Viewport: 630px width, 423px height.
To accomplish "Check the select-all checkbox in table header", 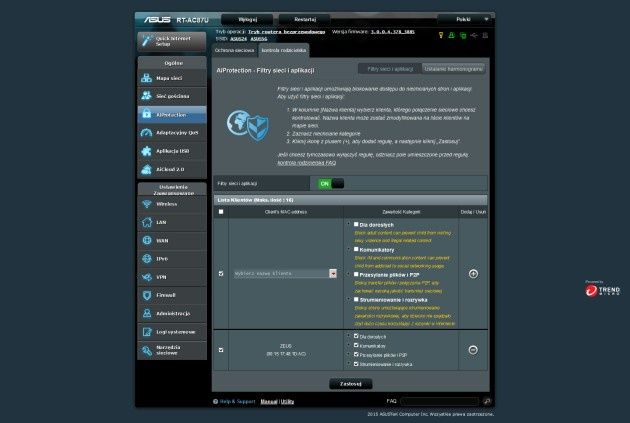I will tap(221, 212).
